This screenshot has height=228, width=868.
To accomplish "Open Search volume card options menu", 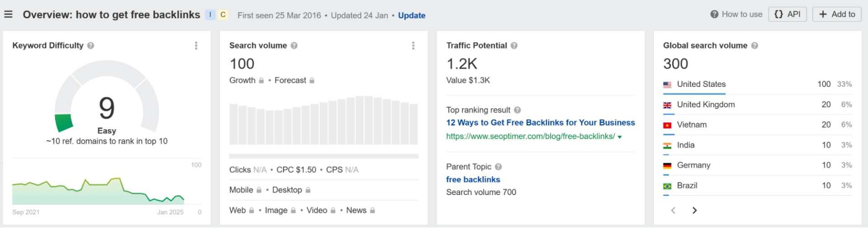I will [x=413, y=46].
